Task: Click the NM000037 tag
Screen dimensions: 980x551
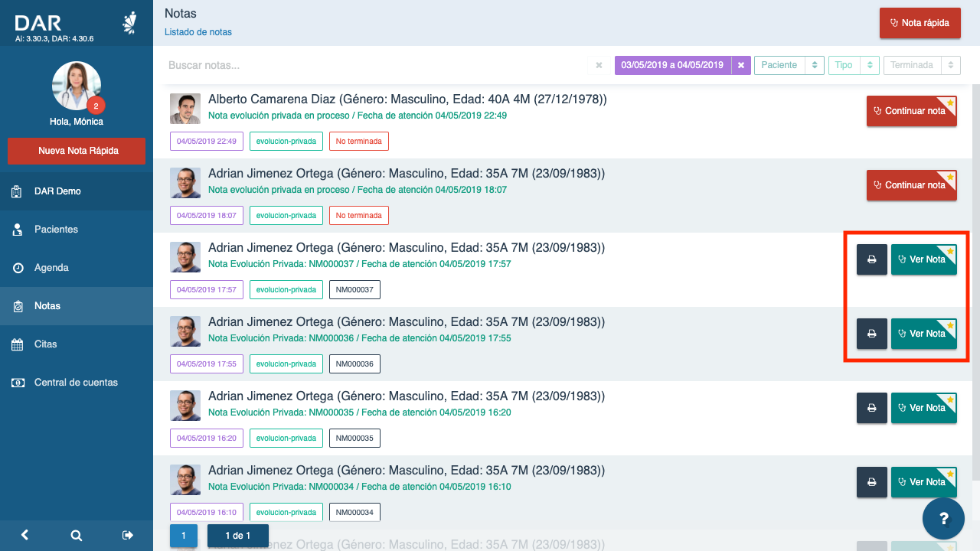Action: click(354, 290)
